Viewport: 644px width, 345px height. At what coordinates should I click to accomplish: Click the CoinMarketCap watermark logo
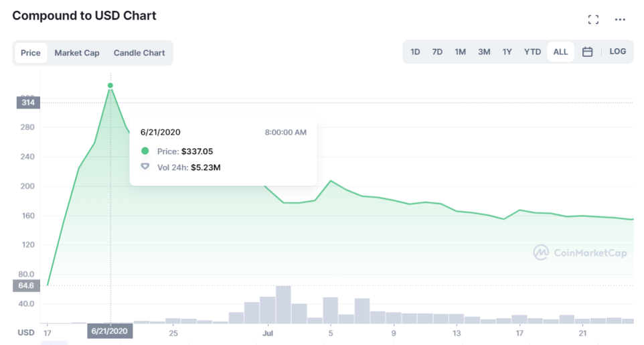pos(580,253)
